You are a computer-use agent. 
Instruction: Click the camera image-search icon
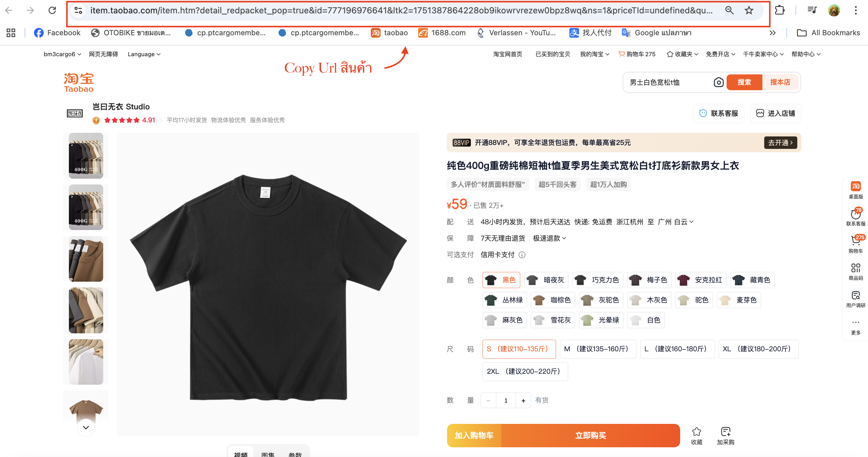pyautogui.click(x=718, y=82)
